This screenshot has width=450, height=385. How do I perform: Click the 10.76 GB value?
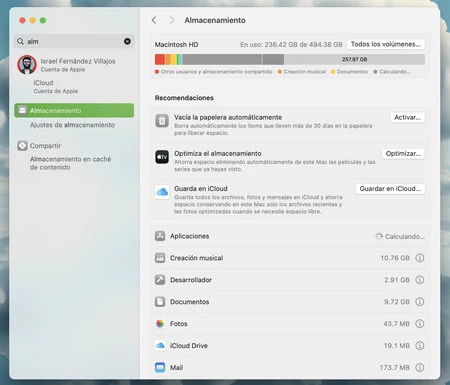395,258
